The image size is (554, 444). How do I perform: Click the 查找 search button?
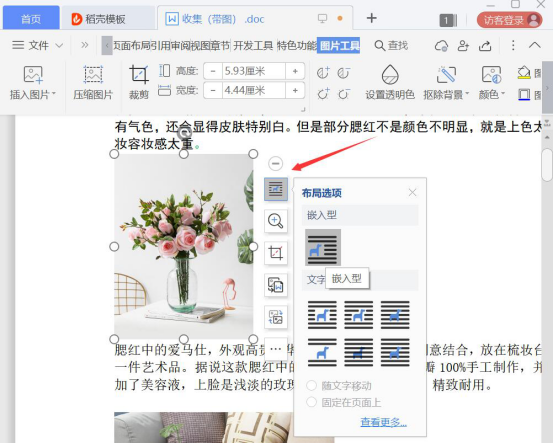pyautogui.click(x=391, y=45)
